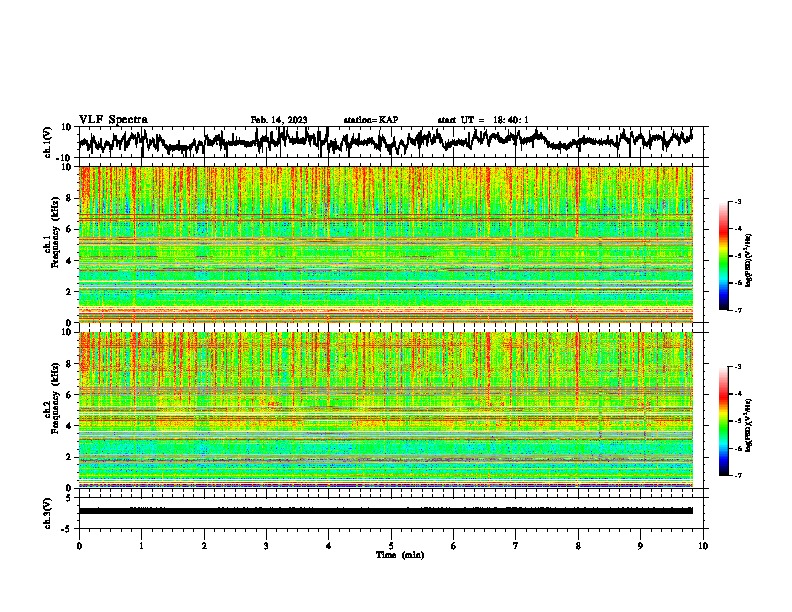Viewport: 792px width, 612px height.
Task: Click the ch.1 spectrogram color scale bar
Action: [723, 256]
